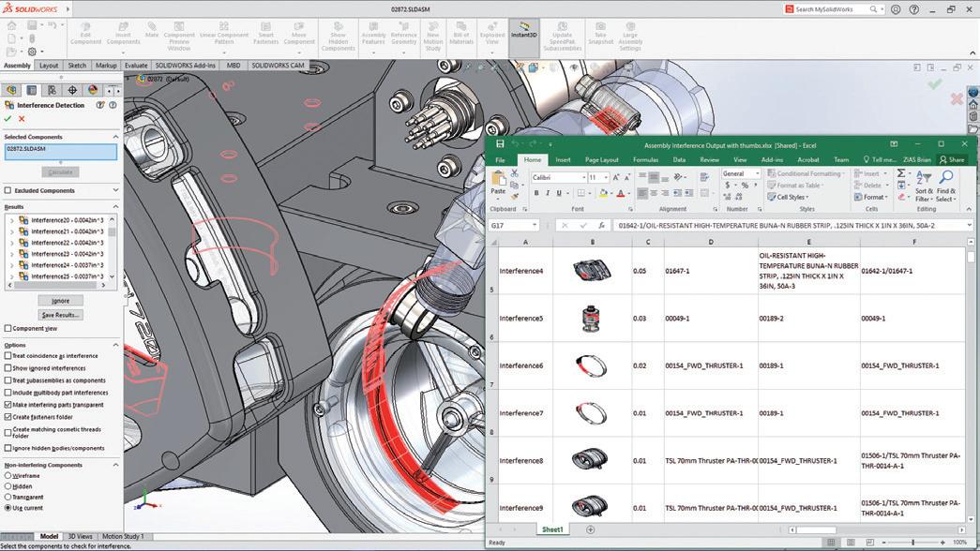Collapse the Results section
This screenshot has width=980, height=551.
115,207
